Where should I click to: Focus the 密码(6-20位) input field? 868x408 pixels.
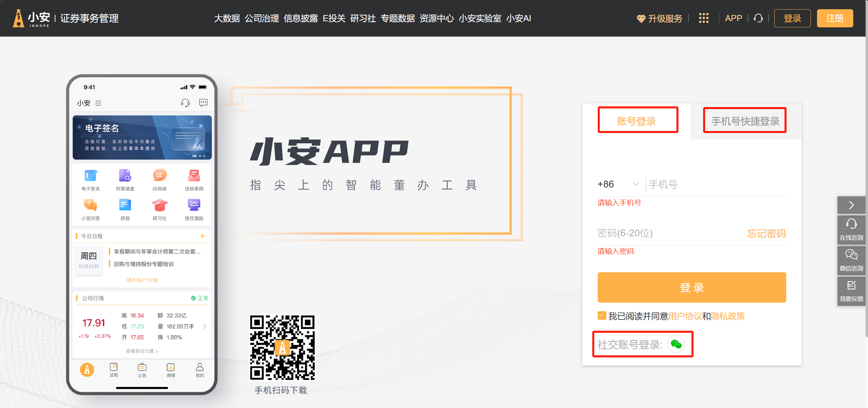click(669, 233)
